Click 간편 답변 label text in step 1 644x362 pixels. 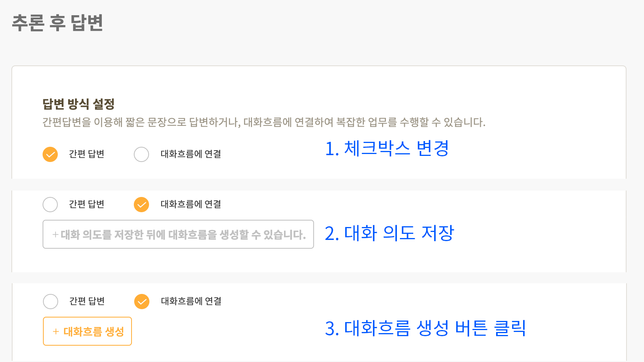click(87, 154)
